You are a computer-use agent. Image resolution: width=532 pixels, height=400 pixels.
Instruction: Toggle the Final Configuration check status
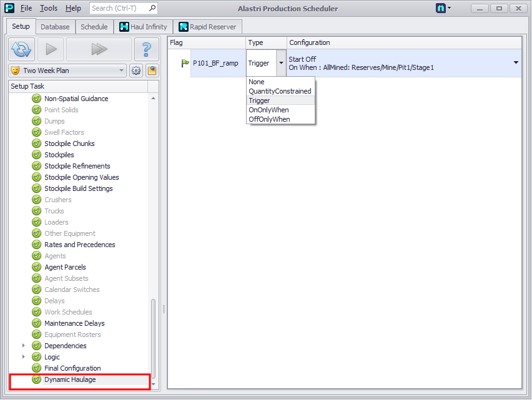coord(36,368)
